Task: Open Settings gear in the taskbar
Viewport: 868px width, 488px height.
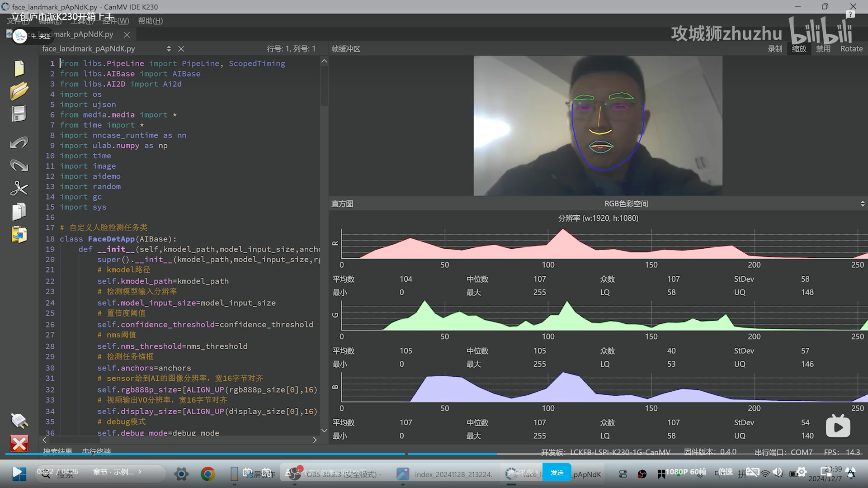Action: (181, 474)
